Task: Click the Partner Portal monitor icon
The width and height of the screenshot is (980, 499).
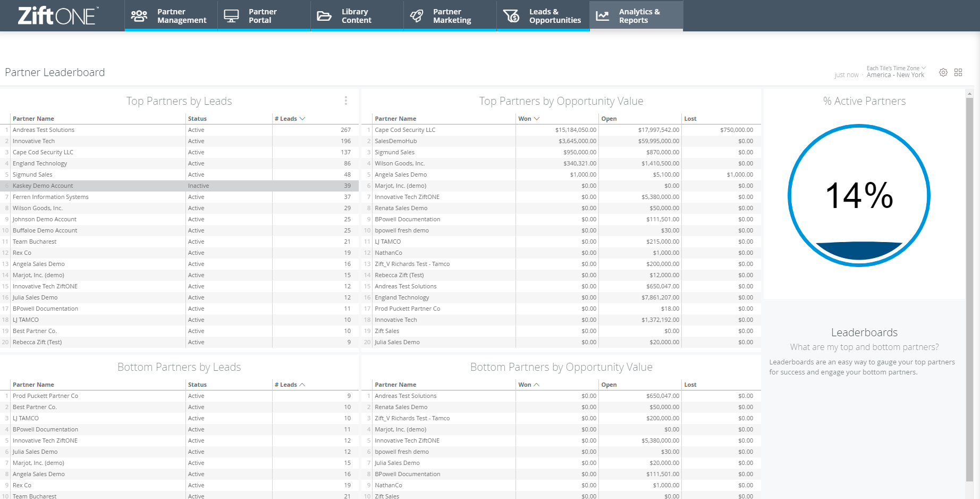Action: click(231, 16)
